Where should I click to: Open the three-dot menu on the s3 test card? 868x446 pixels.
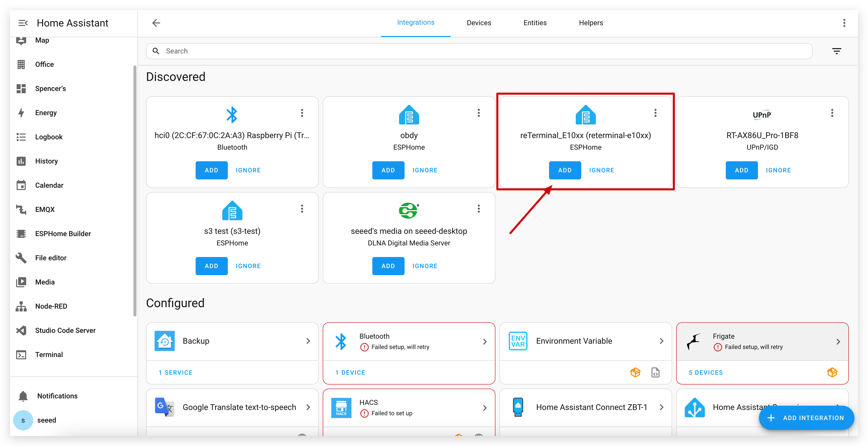[302, 209]
